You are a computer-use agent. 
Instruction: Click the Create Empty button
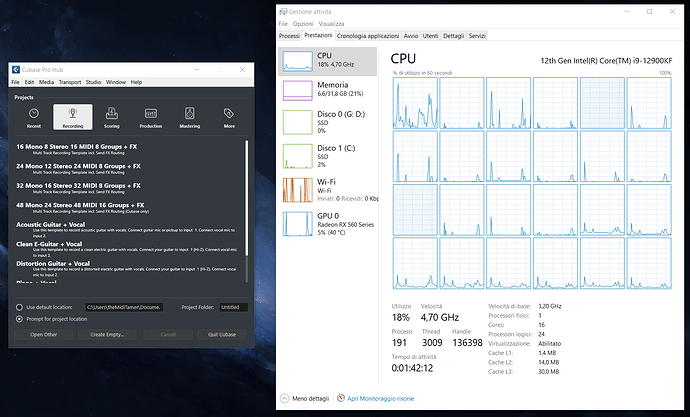tap(107, 334)
